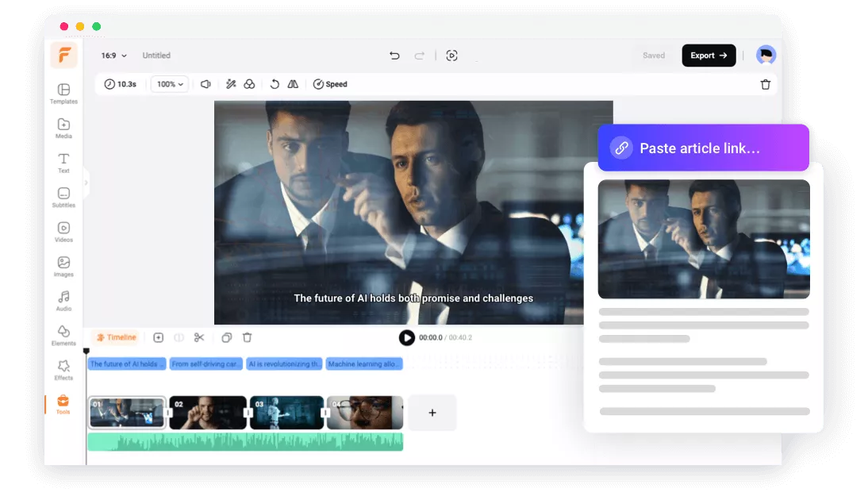Image resolution: width=868 pixels, height=504 pixels.
Task: Open the 100% zoom dropdown
Action: (x=170, y=84)
